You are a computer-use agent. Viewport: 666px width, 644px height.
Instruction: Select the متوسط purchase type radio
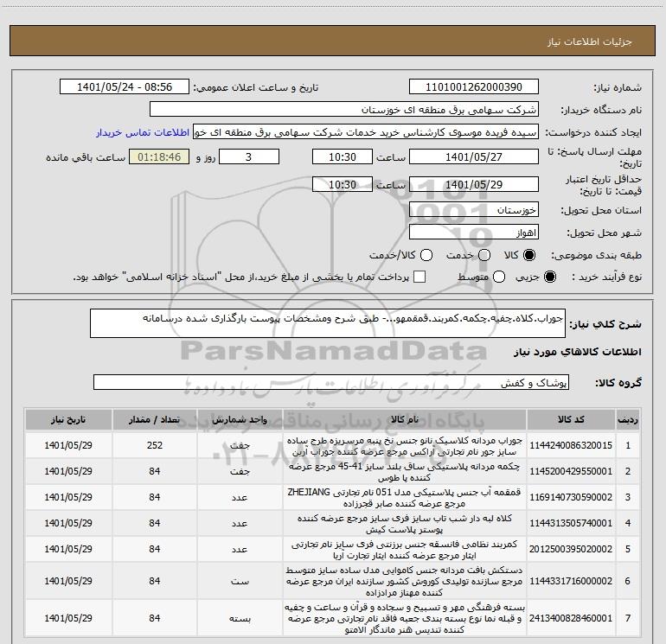pos(484,277)
